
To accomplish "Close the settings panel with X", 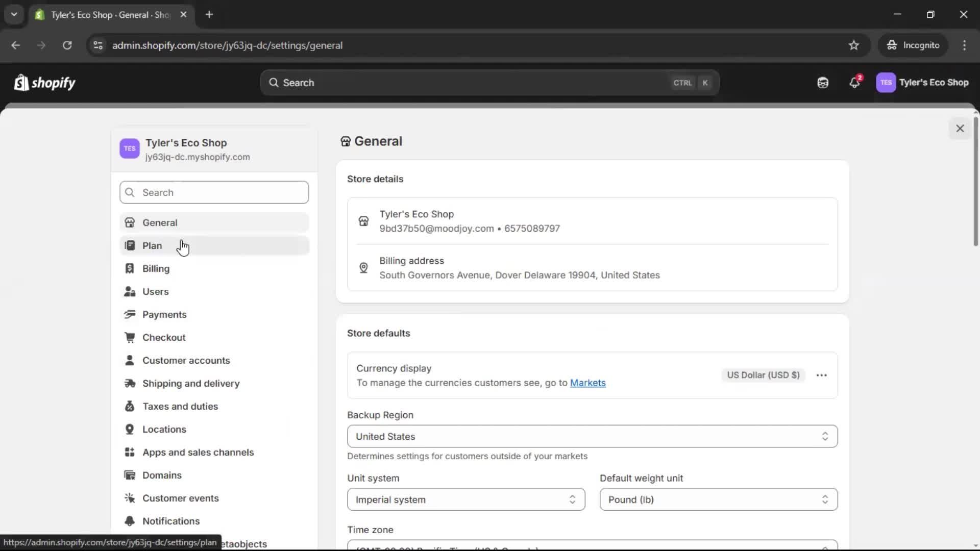I will 960,129.
